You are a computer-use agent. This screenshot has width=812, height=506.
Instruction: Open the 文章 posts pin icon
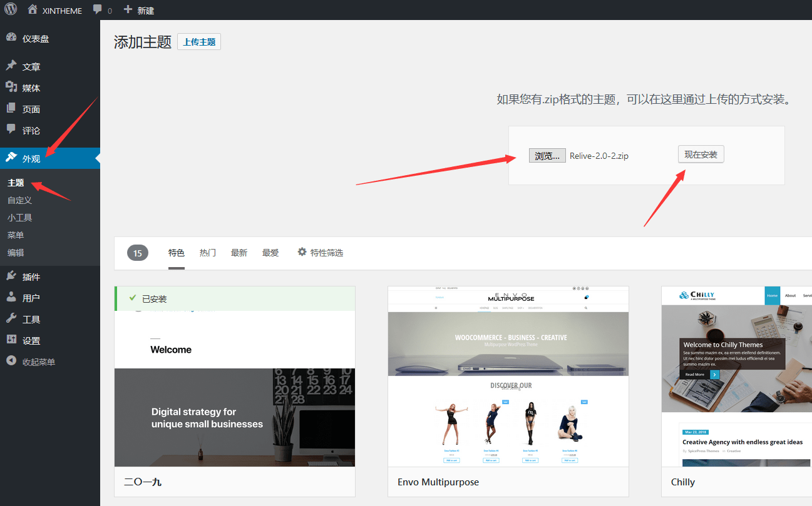pyautogui.click(x=11, y=66)
